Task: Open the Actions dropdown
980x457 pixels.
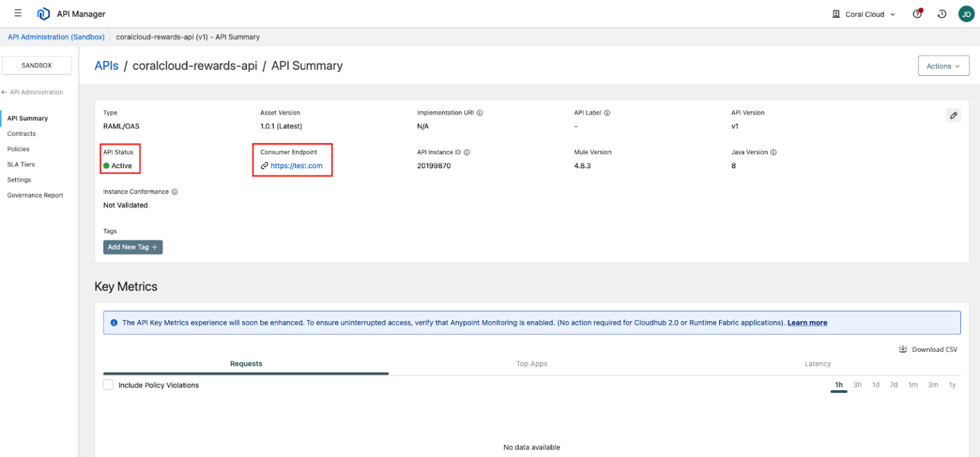Action: point(944,65)
